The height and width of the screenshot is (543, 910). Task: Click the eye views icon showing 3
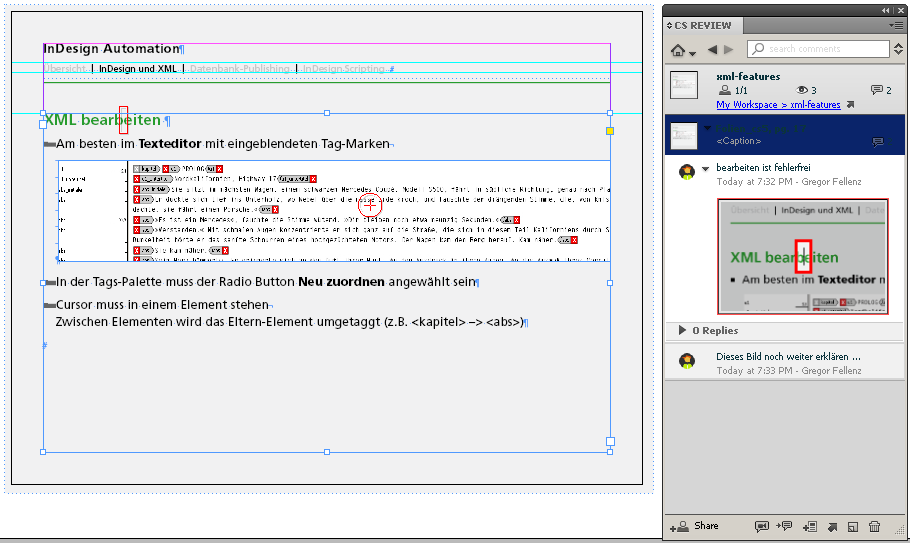coord(802,90)
